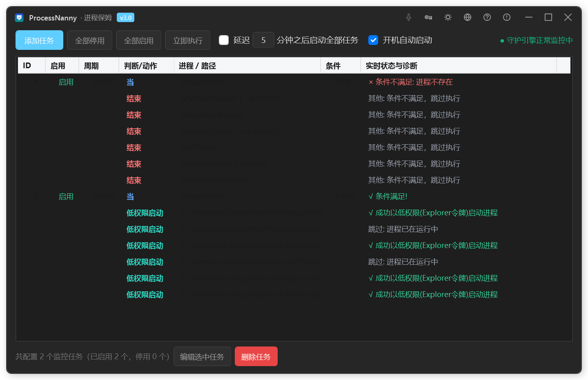Click the 启用 column header
The width and height of the screenshot is (588, 380).
pos(62,65)
